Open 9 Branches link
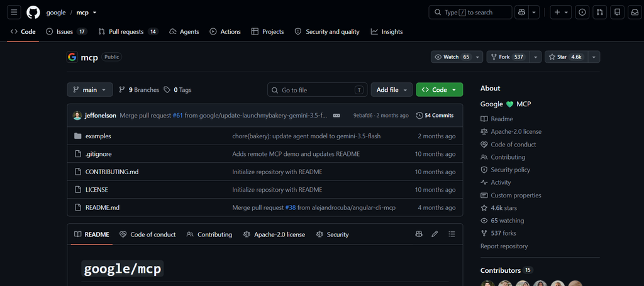Viewport: 644px width, 286px height. pos(139,90)
